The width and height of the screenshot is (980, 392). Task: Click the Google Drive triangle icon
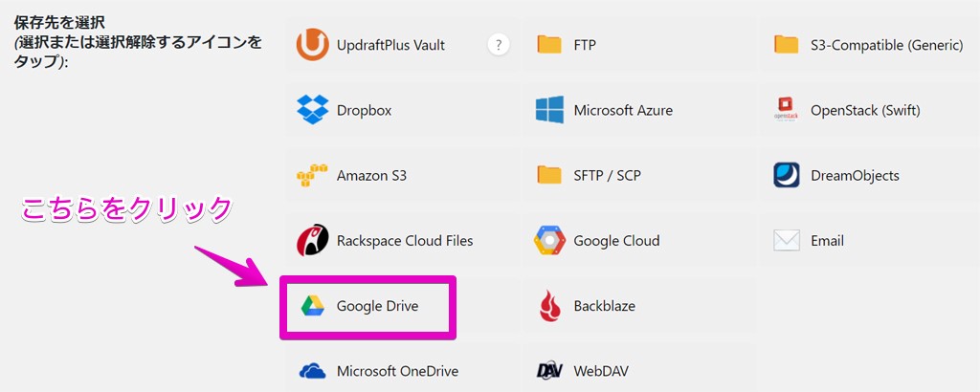(313, 306)
